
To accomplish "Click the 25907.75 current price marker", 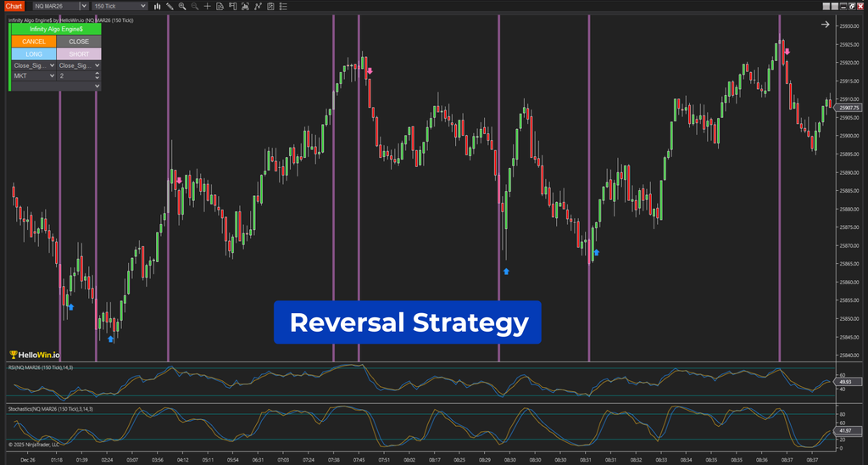I will click(x=849, y=108).
